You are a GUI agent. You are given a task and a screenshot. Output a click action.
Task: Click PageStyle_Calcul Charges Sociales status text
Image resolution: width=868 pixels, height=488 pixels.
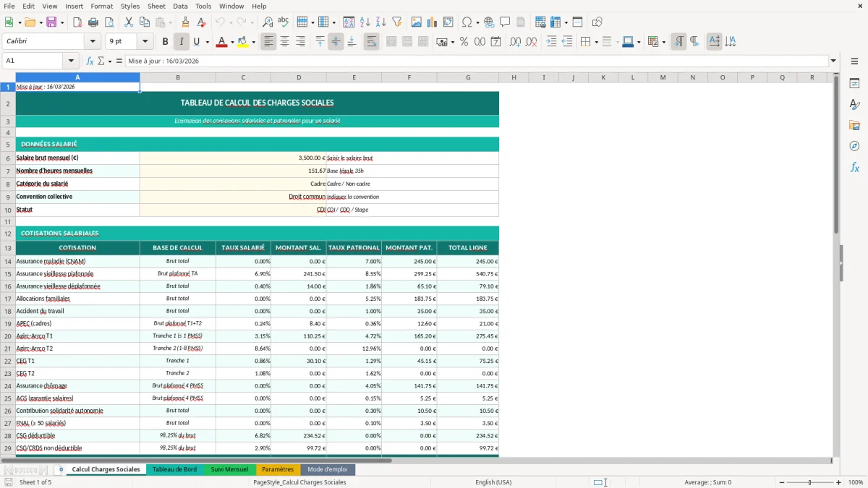299,482
